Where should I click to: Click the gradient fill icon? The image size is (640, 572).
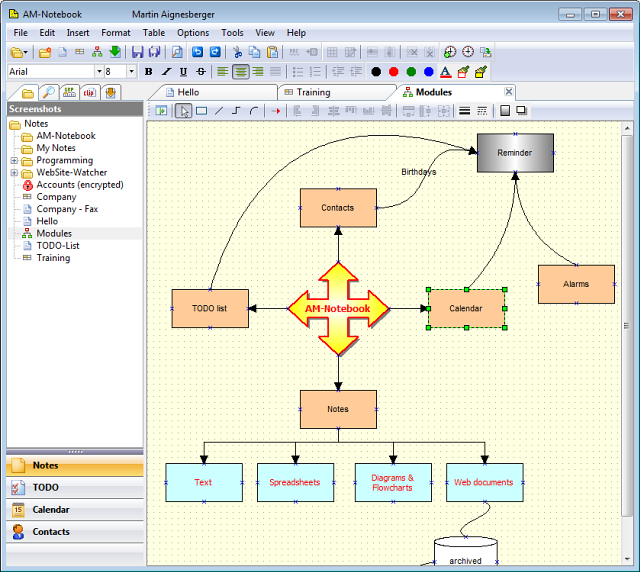tap(505, 111)
